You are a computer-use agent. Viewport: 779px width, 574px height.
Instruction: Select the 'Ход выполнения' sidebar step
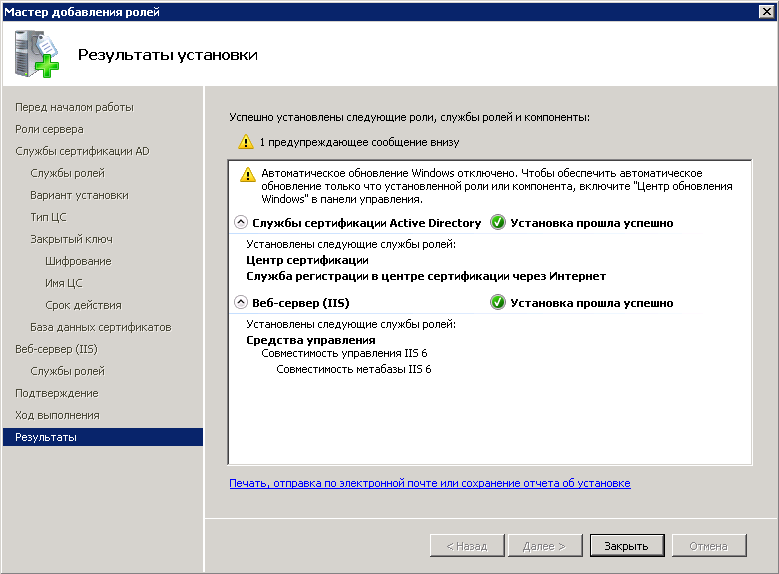coord(57,415)
